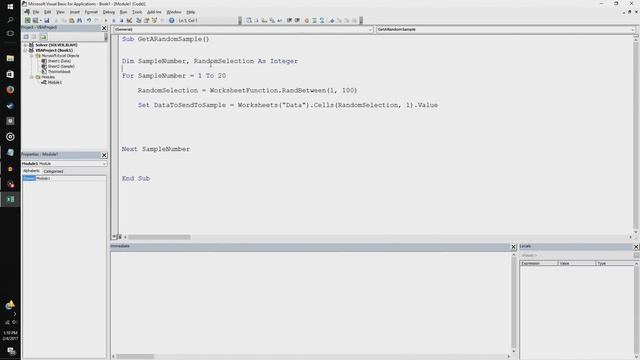Image resolution: width=640 pixels, height=360 pixels.
Task: Open Object Browser toolbar icon
Action: (154, 20)
